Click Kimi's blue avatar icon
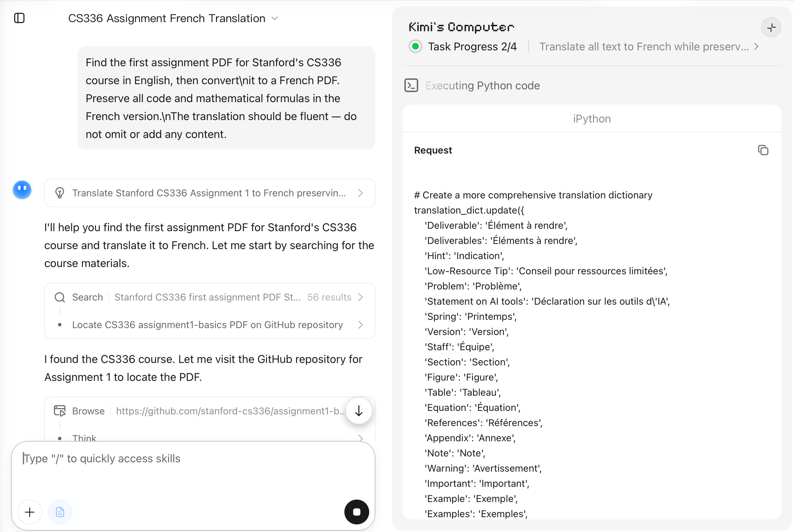This screenshot has width=795, height=532. pyautogui.click(x=22, y=190)
